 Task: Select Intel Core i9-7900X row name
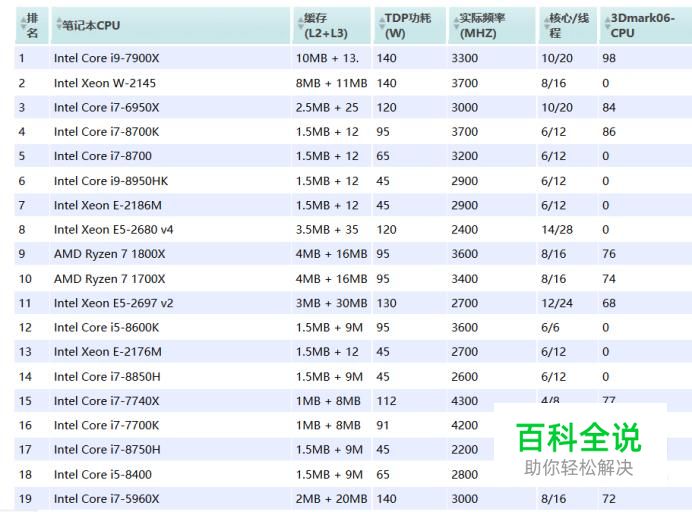(x=106, y=58)
